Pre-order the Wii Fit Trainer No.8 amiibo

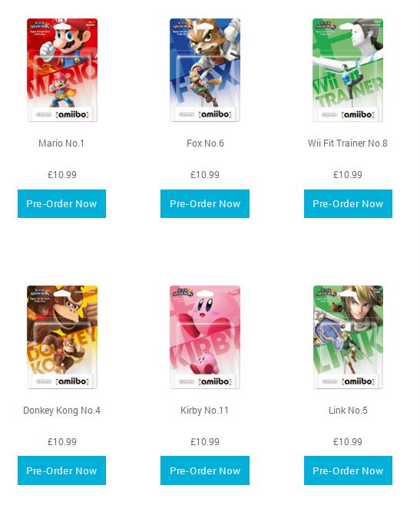click(x=348, y=203)
